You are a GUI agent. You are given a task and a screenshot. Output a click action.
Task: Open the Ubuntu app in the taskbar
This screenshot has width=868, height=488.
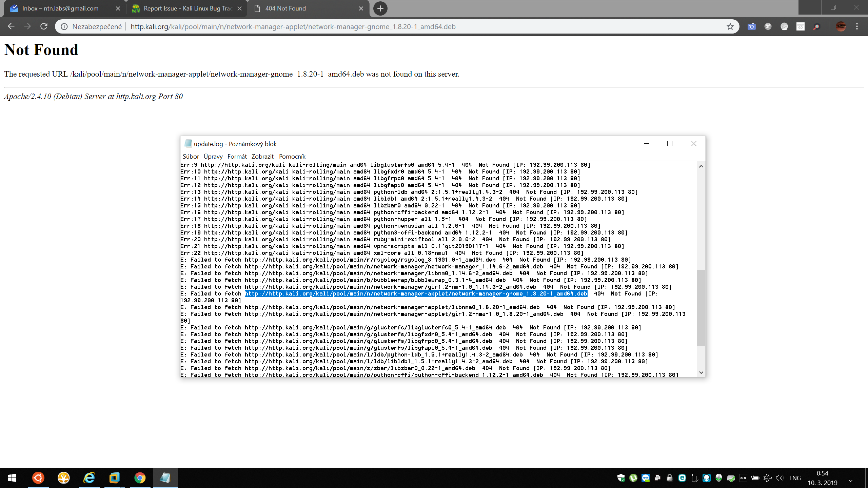pos(38,478)
